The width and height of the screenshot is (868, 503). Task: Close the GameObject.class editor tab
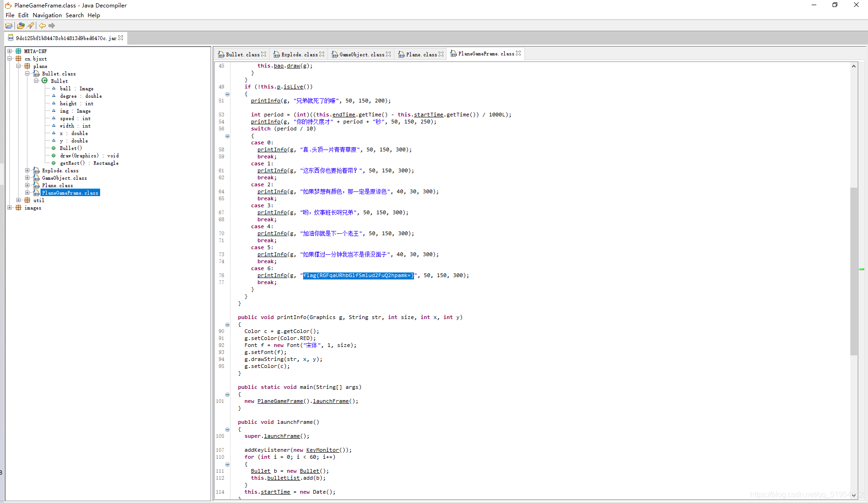coord(388,54)
